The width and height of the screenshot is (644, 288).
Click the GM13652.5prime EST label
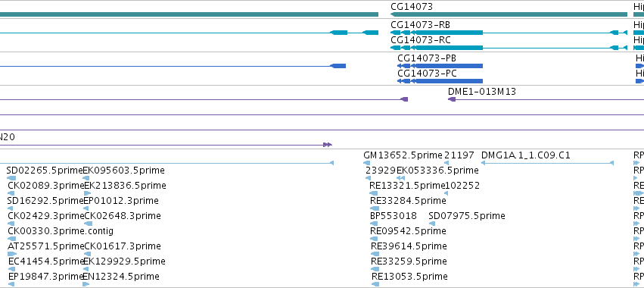pyautogui.click(x=403, y=155)
